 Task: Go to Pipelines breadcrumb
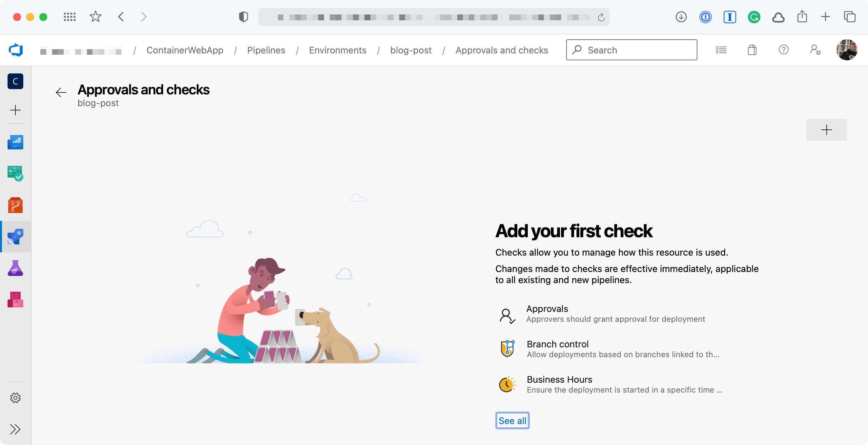click(x=266, y=50)
